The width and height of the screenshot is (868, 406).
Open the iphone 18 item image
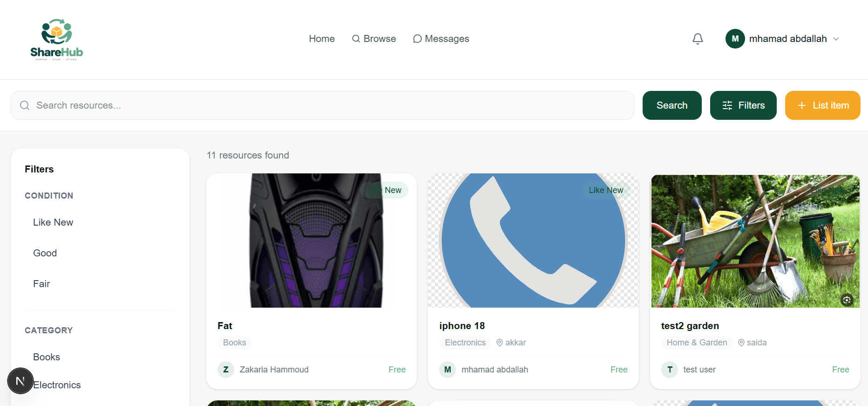pos(533,241)
